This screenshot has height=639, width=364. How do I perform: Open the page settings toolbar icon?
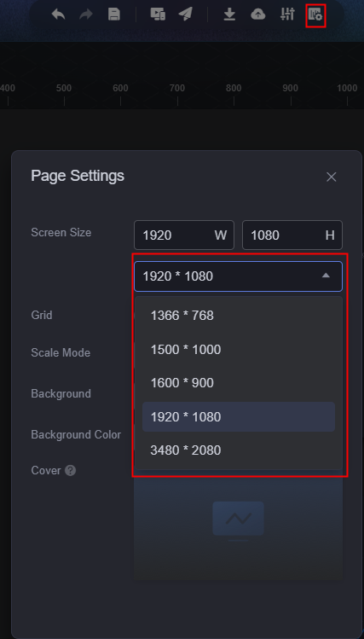point(315,15)
